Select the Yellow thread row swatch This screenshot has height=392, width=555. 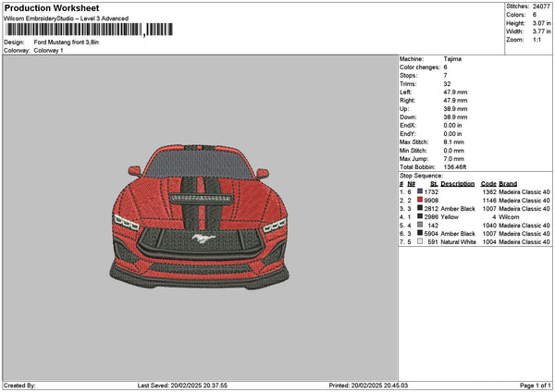420,217
